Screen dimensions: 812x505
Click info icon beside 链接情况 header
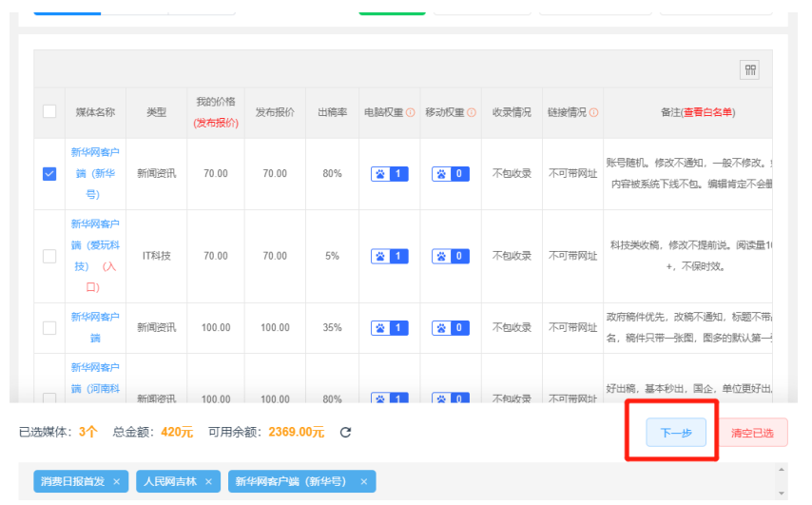pyautogui.click(x=593, y=112)
